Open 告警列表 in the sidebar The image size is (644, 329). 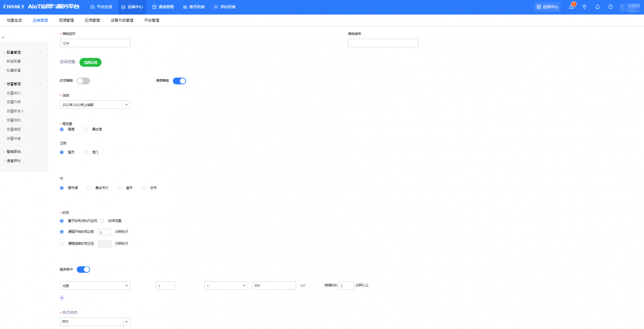pos(14,102)
